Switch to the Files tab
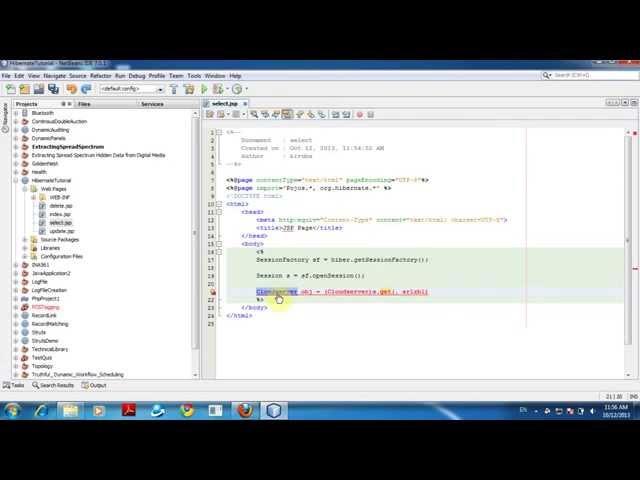The width and height of the screenshot is (640, 480). click(x=84, y=104)
